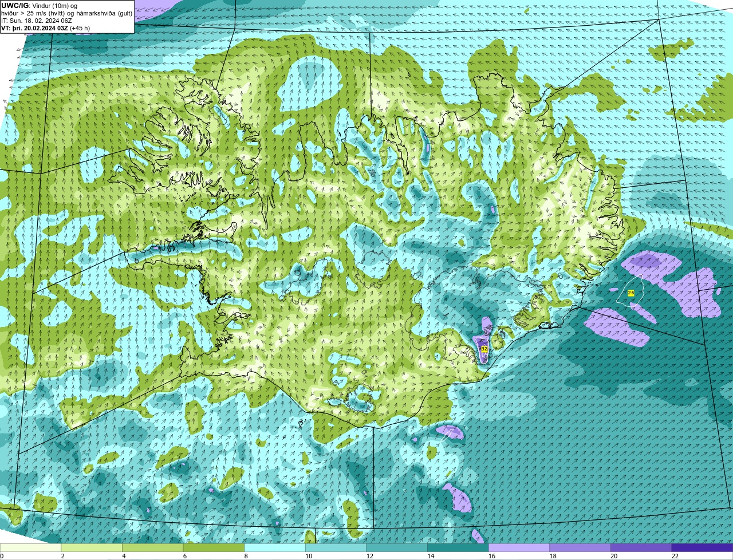Click the legend scale value 20

pos(614,556)
